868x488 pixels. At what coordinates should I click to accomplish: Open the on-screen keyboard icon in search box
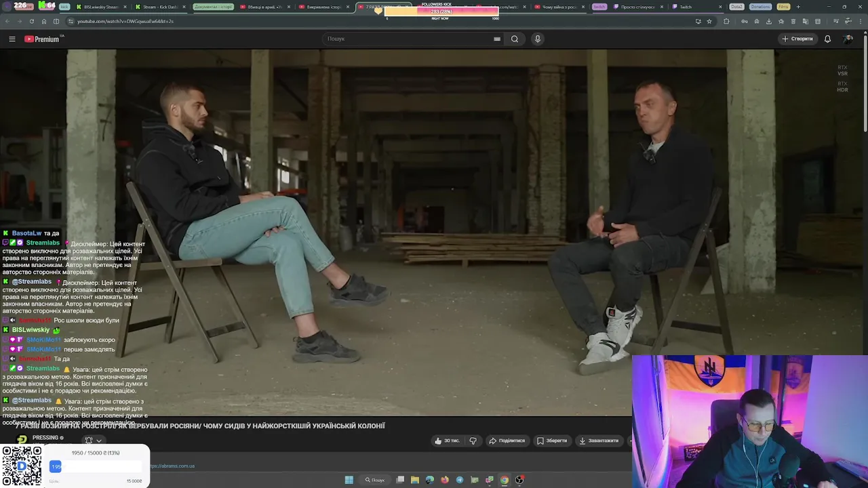[497, 39]
